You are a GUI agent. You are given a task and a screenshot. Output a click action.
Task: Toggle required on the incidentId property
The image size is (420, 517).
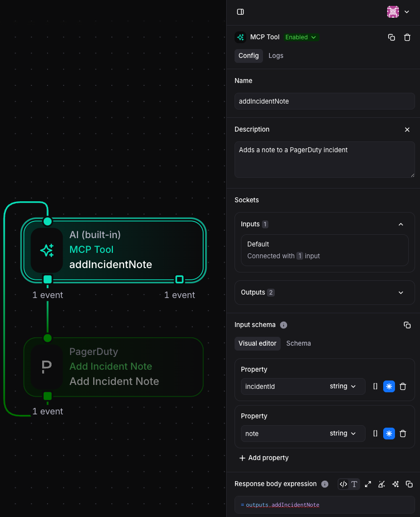pos(389,386)
